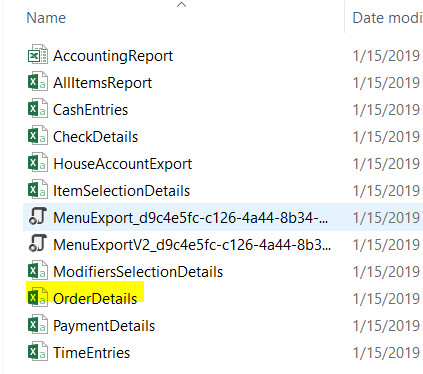Select the MenuExportV2_d9c4e5fc file name
The width and height of the screenshot is (423, 374).
(x=192, y=245)
